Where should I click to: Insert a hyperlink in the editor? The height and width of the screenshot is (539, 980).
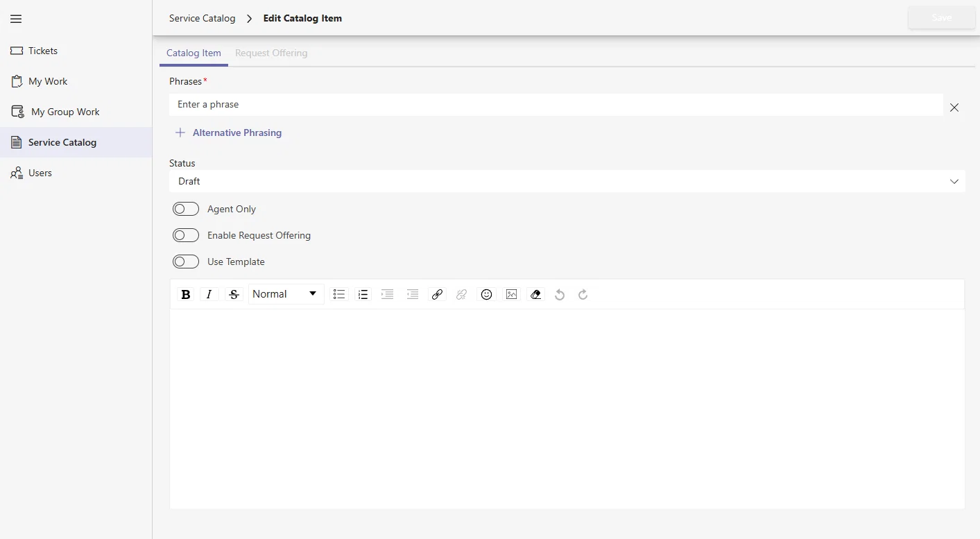click(x=437, y=295)
